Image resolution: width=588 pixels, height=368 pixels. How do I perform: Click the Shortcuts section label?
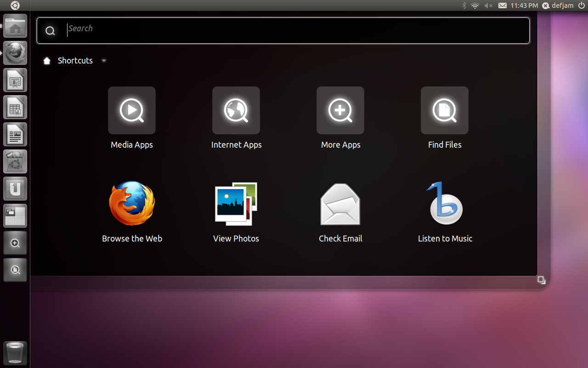(x=75, y=61)
